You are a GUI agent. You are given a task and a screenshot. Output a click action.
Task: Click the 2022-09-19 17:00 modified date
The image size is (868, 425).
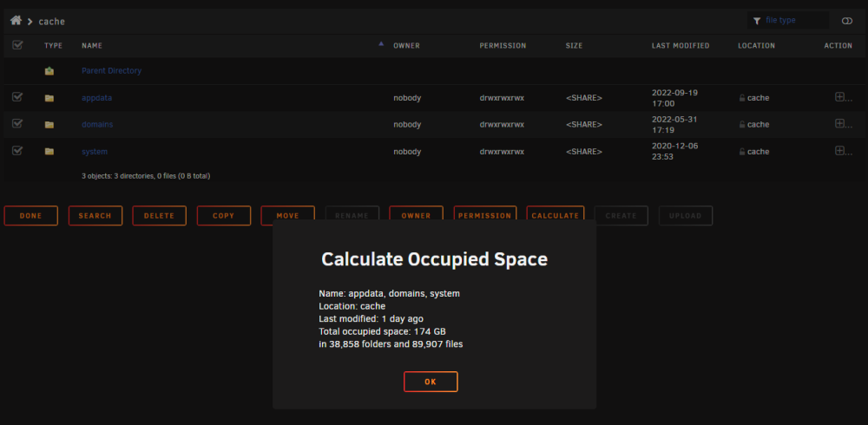(674, 98)
